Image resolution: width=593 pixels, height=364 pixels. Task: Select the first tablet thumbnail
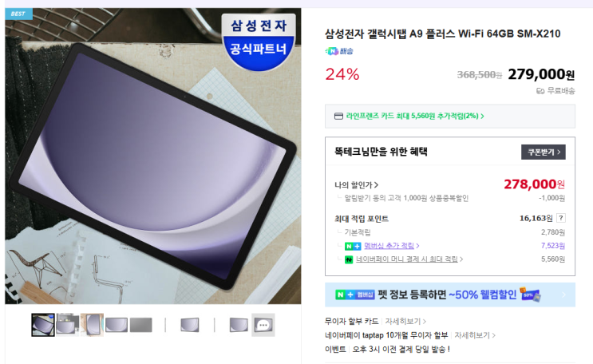(43, 325)
